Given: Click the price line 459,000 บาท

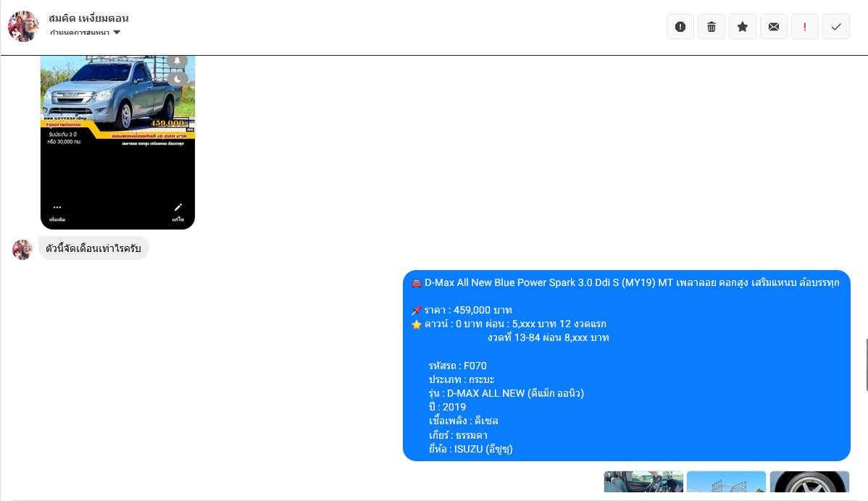Looking at the screenshot, I should tap(461, 310).
